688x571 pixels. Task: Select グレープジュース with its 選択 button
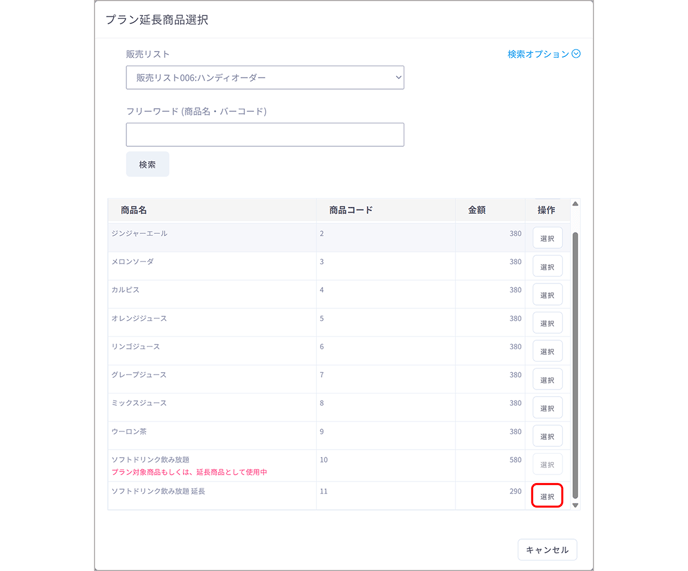click(x=547, y=380)
